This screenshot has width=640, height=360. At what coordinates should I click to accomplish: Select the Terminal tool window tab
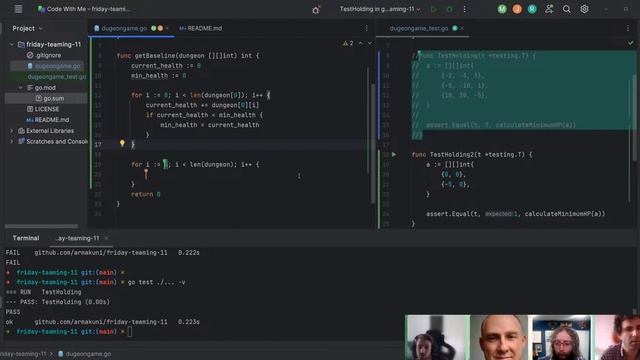tap(26, 238)
